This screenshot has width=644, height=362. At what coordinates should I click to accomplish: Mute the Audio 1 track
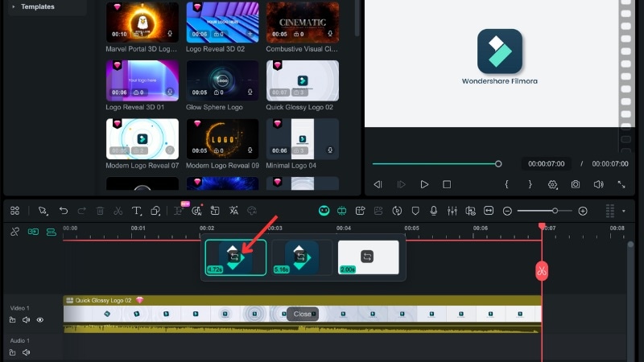pos(27,352)
